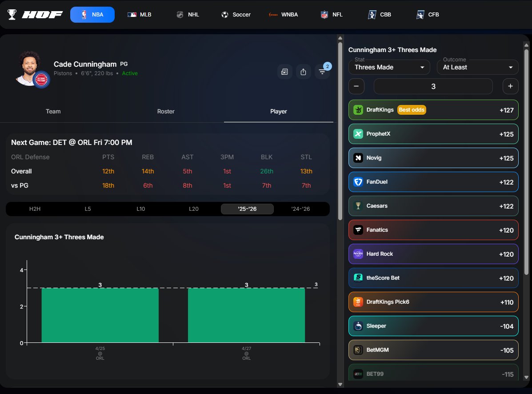
Task: Switch to the NHL sport tab
Action: (x=188, y=15)
